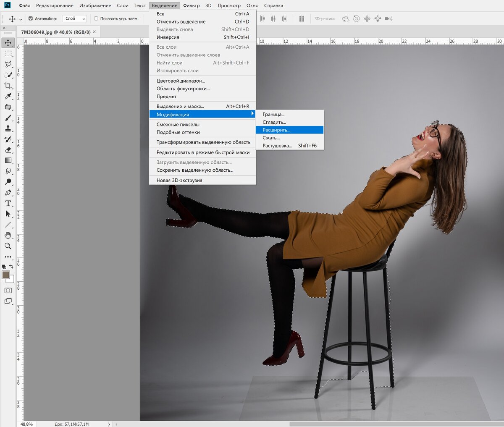Open the Фильтр menu
This screenshot has width=504, height=427.
pos(191,5)
